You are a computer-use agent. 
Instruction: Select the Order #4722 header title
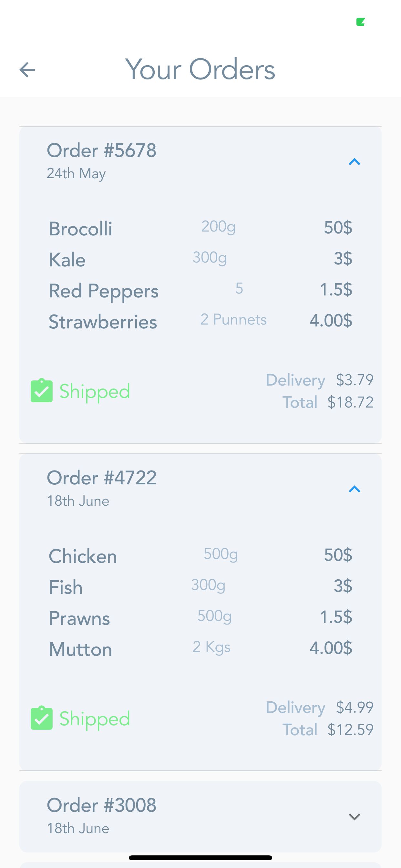[101, 478]
